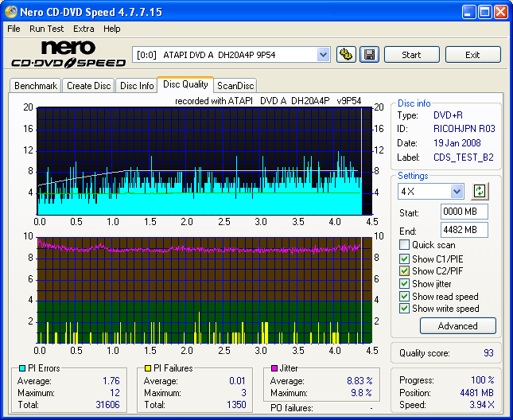Click the Progress 100 % value
513x420 pixels.
[x=483, y=380]
